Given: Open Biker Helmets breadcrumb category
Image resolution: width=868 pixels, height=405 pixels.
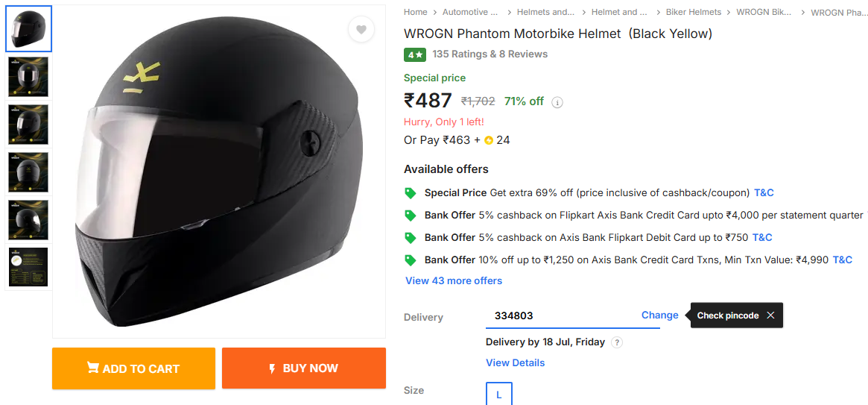Looking at the screenshot, I should pos(693,12).
